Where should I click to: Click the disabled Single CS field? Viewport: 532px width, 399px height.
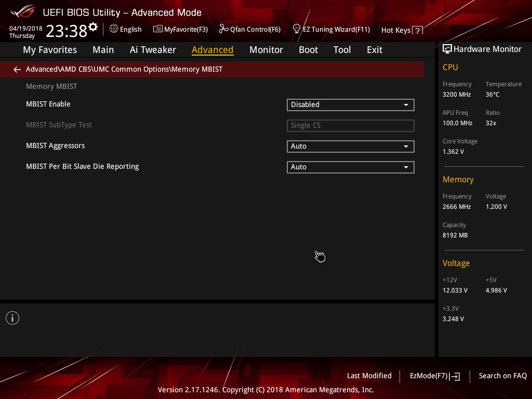click(351, 126)
